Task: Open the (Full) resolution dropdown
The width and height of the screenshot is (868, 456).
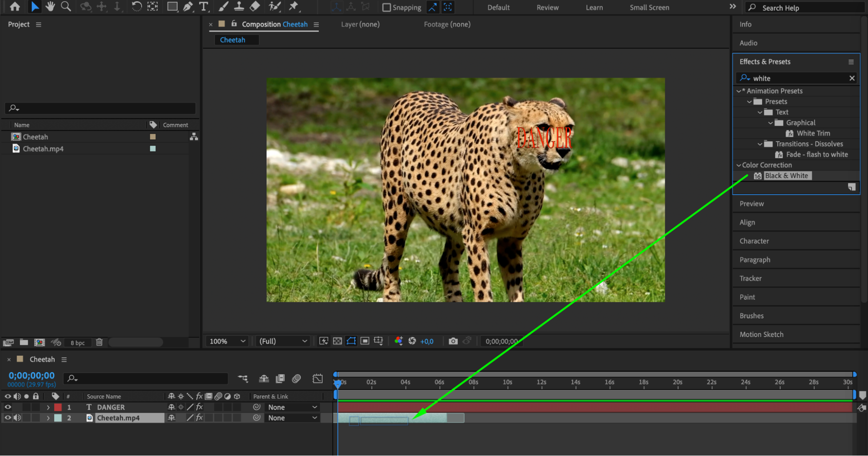Action: 283,341
